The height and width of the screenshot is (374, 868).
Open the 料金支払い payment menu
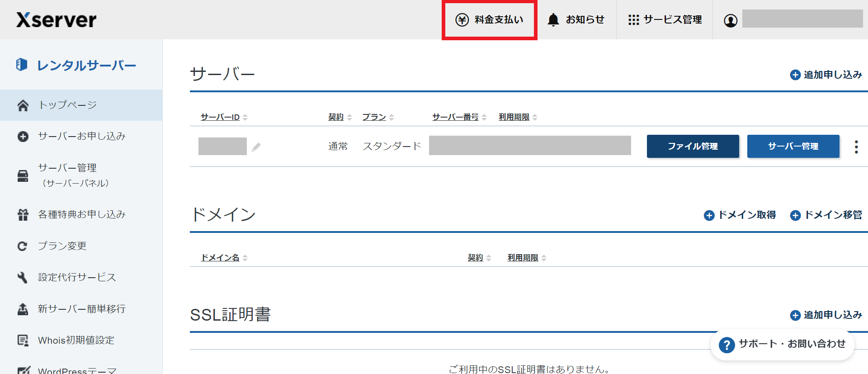[x=489, y=20]
